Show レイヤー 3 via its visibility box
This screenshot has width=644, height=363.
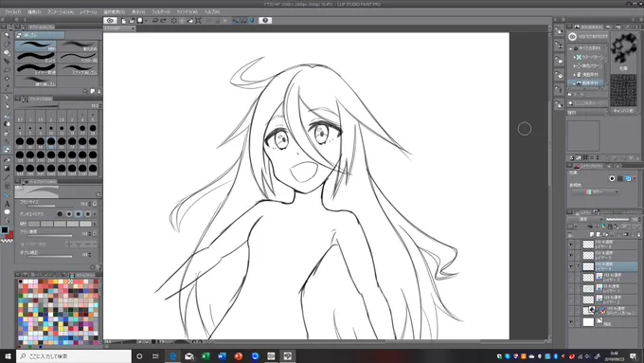pyautogui.click(x=570, y=278)
